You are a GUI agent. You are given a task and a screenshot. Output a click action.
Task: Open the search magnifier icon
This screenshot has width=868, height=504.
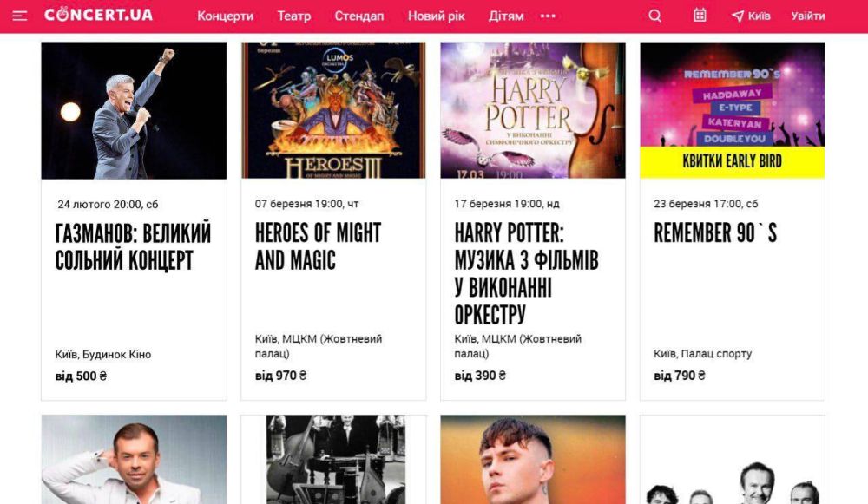654,16
